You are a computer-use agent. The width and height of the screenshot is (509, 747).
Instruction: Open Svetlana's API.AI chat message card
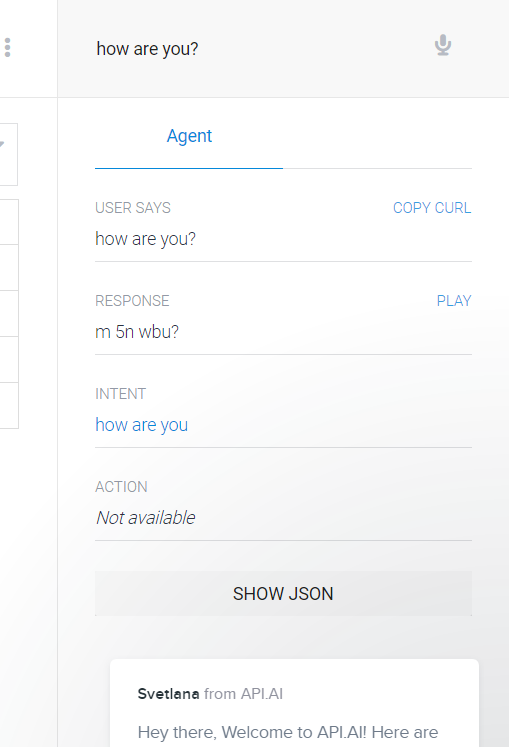pyautogui.click(x=294, y=703)
